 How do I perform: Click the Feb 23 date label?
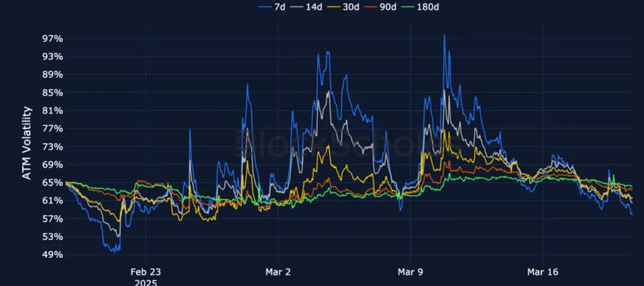[x=146, y=272]
